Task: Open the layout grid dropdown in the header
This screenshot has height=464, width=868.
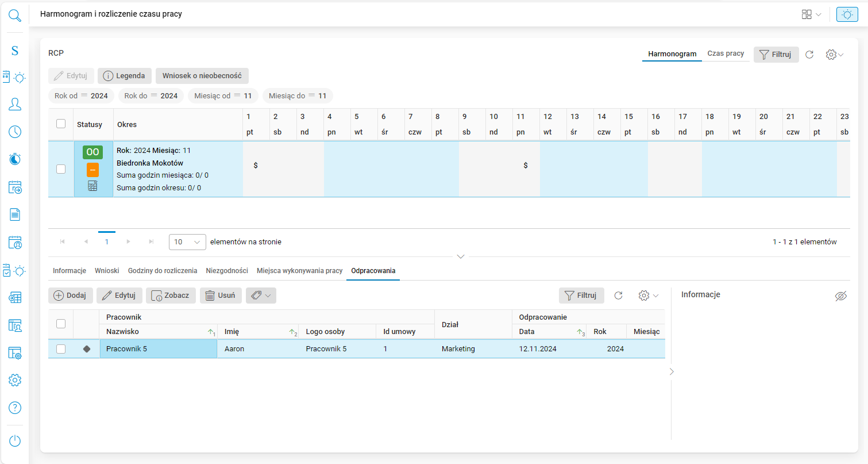Action: [811, 14]
